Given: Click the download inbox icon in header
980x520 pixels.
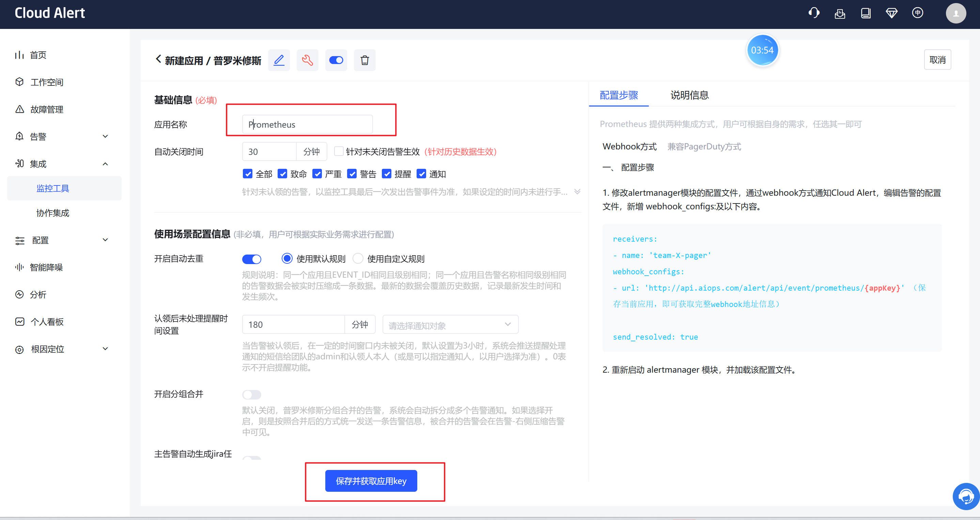Looking at the screenshot, I should click(x=840, y=14).
